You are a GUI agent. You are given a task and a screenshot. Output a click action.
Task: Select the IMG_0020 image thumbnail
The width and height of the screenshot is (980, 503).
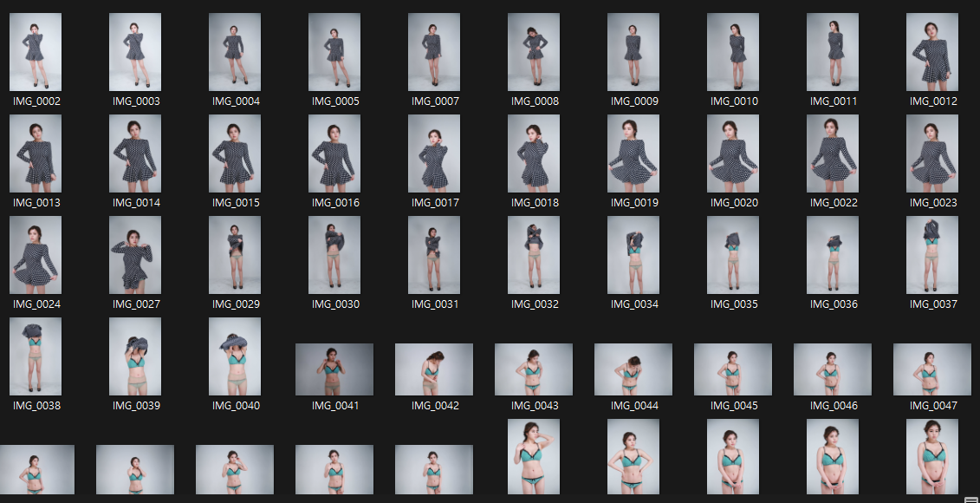tap(733, 154)
